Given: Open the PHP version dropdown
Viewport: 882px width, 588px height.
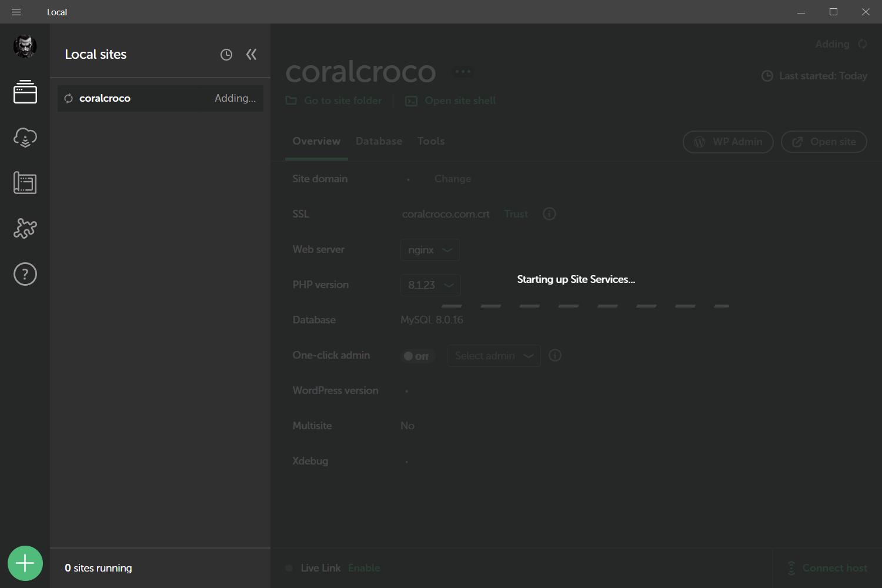Looking at the screenshot, I should coord(430,285).
